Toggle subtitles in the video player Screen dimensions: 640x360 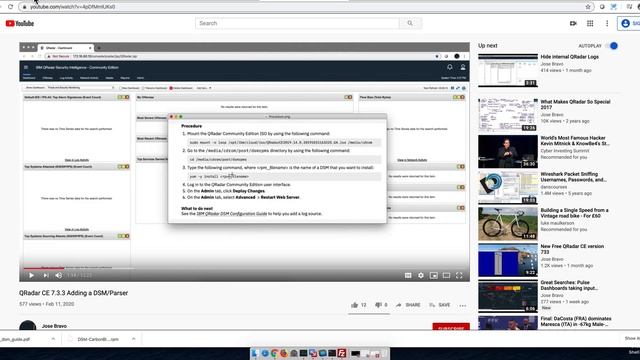pyautogui.click(x=408, y=276)
